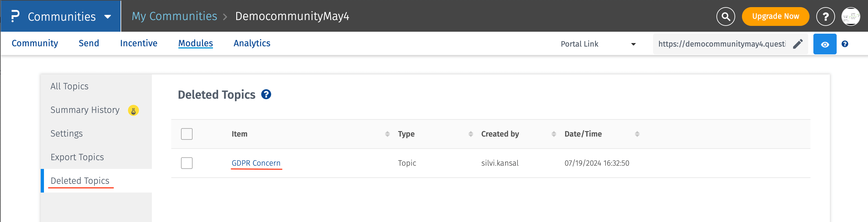
Task: Click the portal URL input field
Action: (721, 44)
